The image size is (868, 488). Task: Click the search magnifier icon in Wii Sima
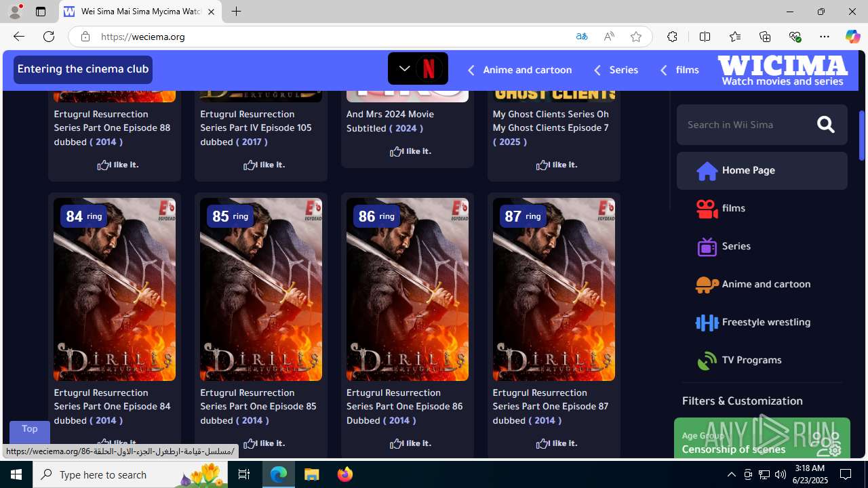click(x=825, y=125)
